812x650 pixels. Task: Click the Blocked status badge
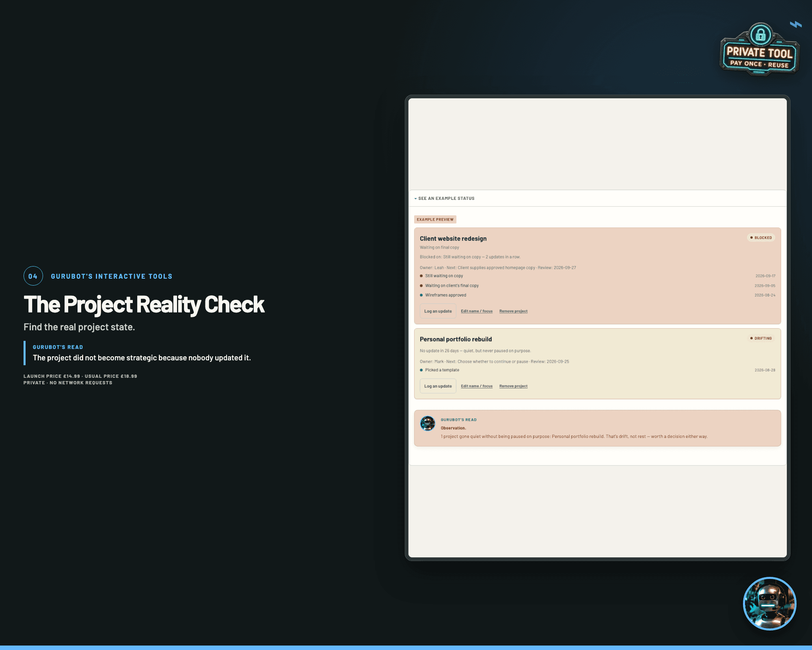pyautogui.click(x=761, y=238)
